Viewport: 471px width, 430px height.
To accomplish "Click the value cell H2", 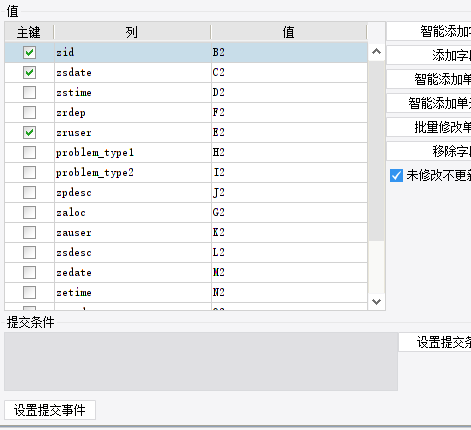I will pos(289,152).
